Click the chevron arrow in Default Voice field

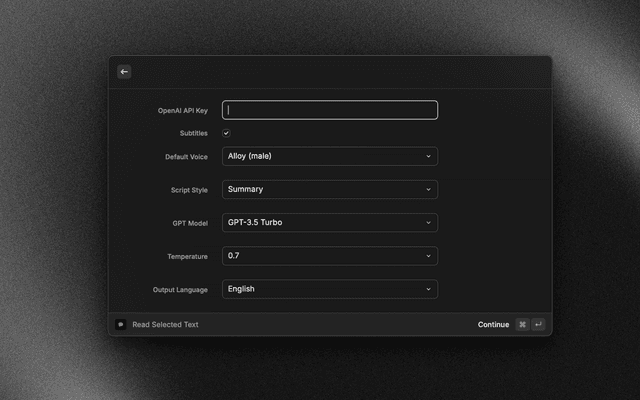pyautogui.click(x=428, y=156)
